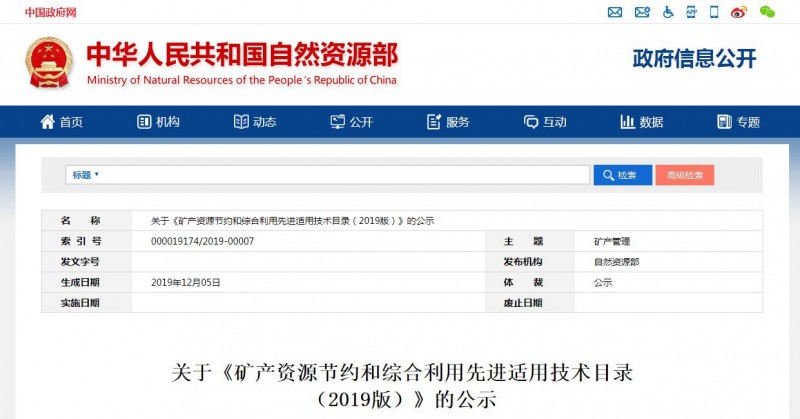The width and height of the screenshot is (800, 419).
Task: Click the 实施日期 label cell
Action: pyautogui.click(x=87, y=302)
